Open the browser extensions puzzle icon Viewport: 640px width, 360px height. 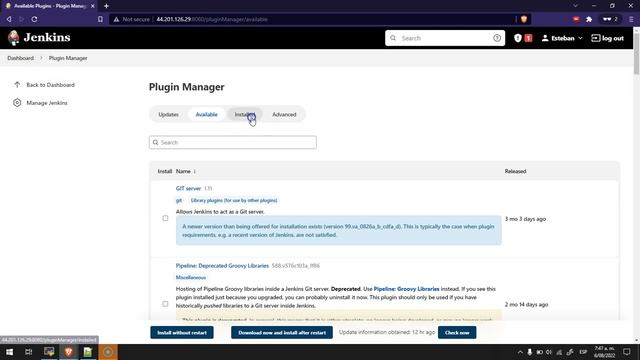click(x=589, y=19)
